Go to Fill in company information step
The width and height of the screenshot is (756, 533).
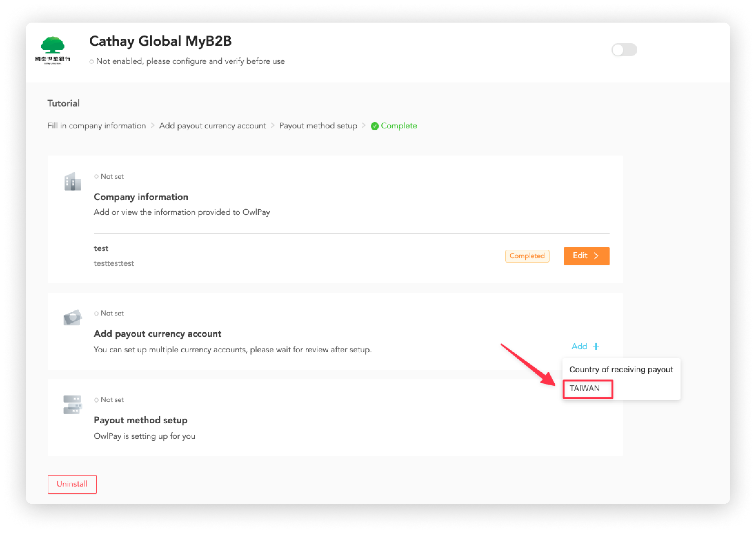96,126
